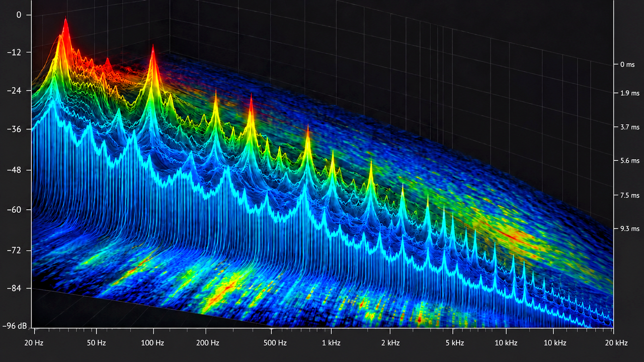Click the −84 level axis label
The image size is (644, 362).
14,288
